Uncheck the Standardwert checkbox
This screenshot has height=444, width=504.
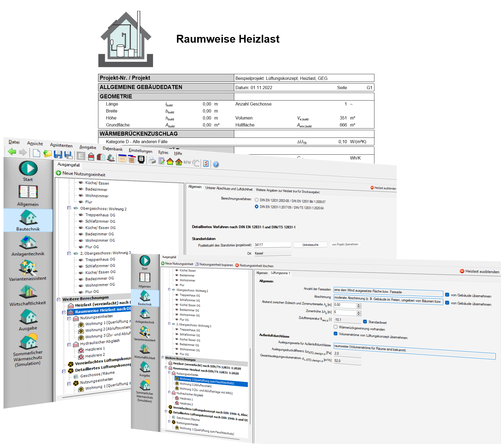pyautogui.click(x=365, y=321)
